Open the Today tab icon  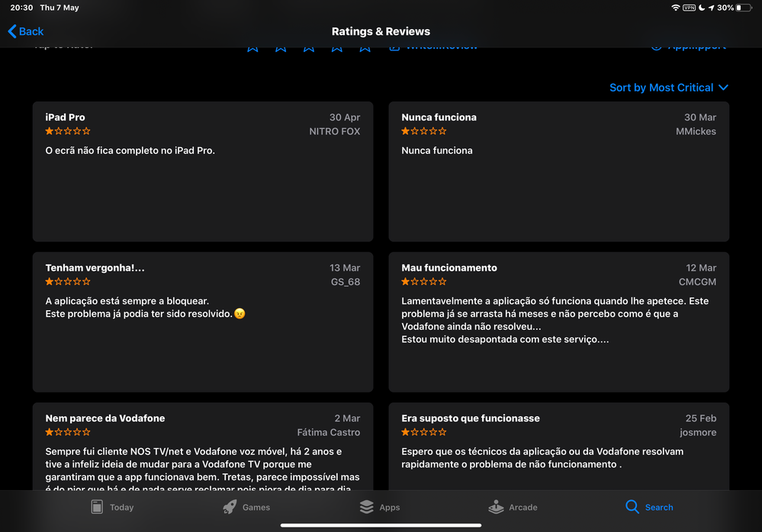(97, 507)
